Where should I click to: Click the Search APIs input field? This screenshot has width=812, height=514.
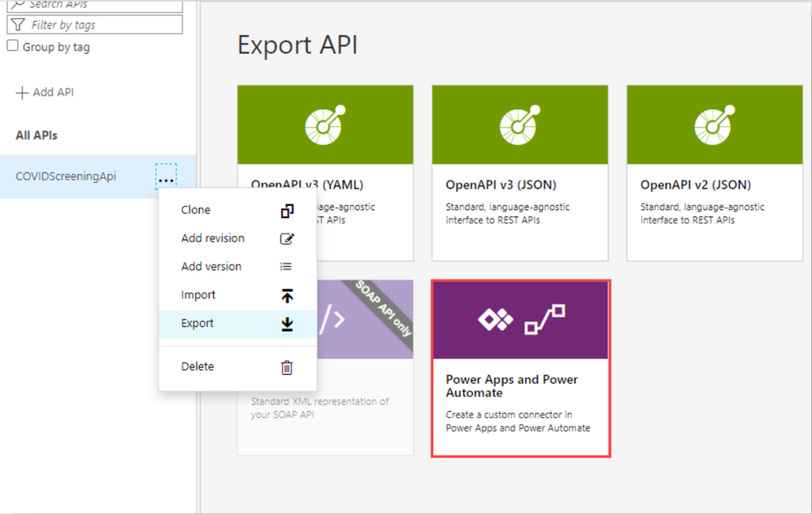tap(95, 6)
